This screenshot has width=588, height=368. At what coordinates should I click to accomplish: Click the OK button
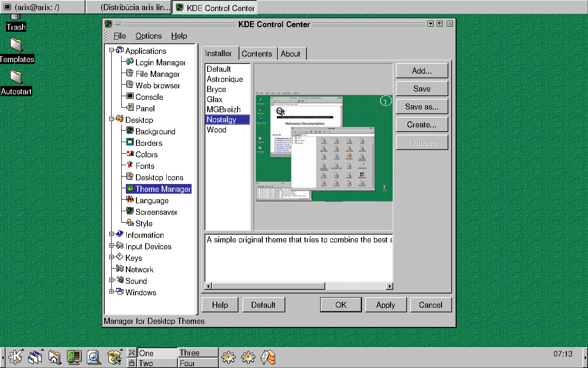point(341,305)
